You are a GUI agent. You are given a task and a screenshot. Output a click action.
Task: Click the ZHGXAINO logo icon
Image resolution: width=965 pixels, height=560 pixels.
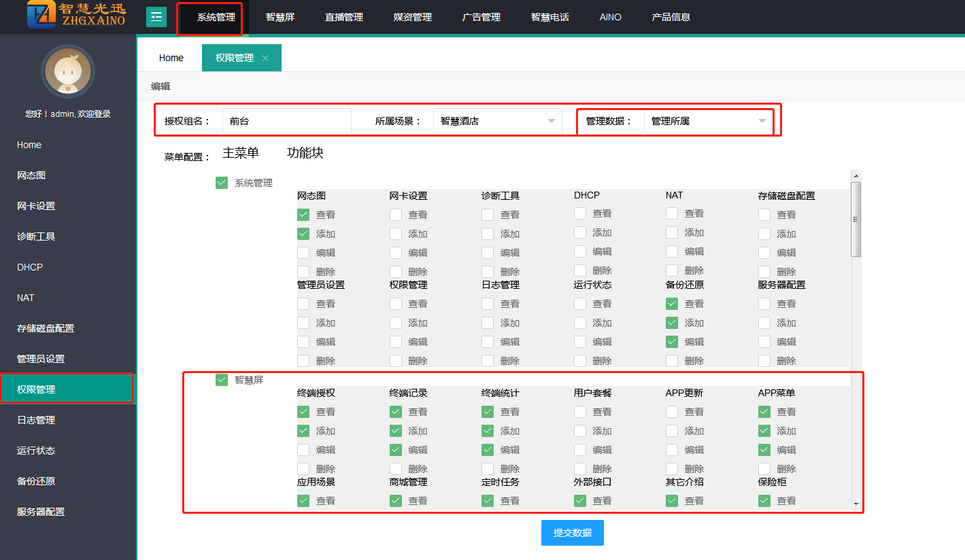coord(41,15)
